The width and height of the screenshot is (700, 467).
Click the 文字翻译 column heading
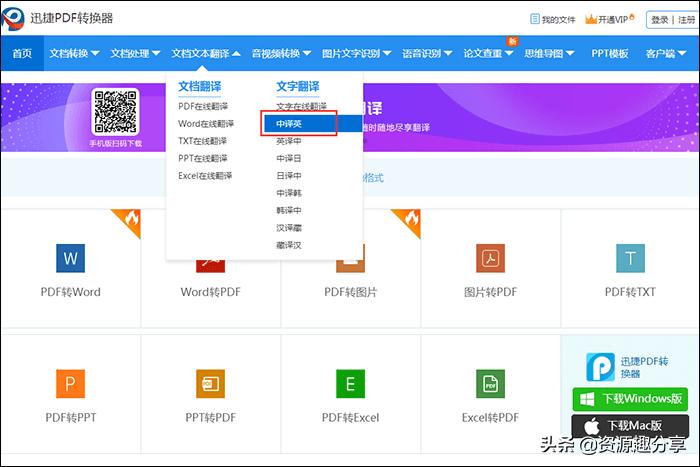click(298, 87)
